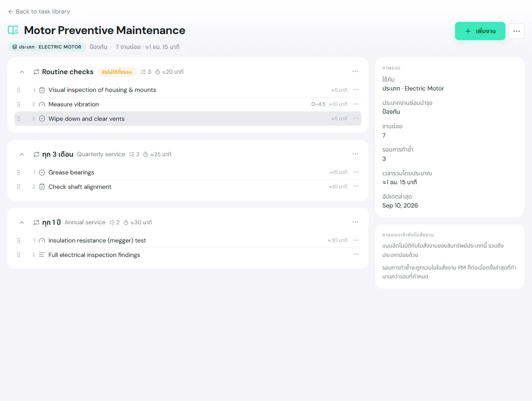Go back to task library

tap(39, 12)
